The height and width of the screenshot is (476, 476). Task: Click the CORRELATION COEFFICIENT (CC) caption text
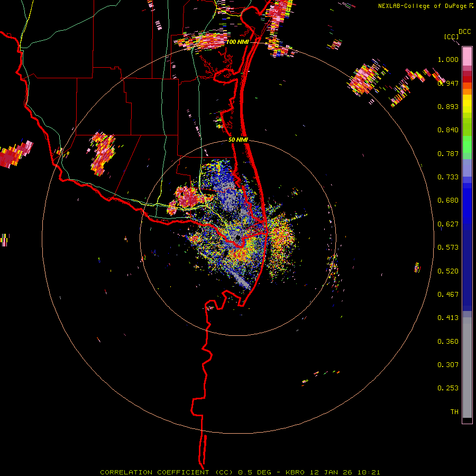point(167,472)
